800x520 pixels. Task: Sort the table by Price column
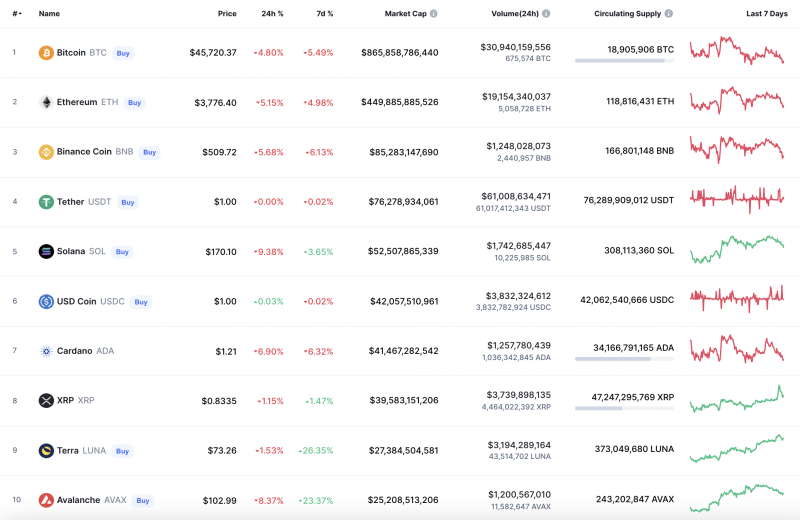[227, 14]
